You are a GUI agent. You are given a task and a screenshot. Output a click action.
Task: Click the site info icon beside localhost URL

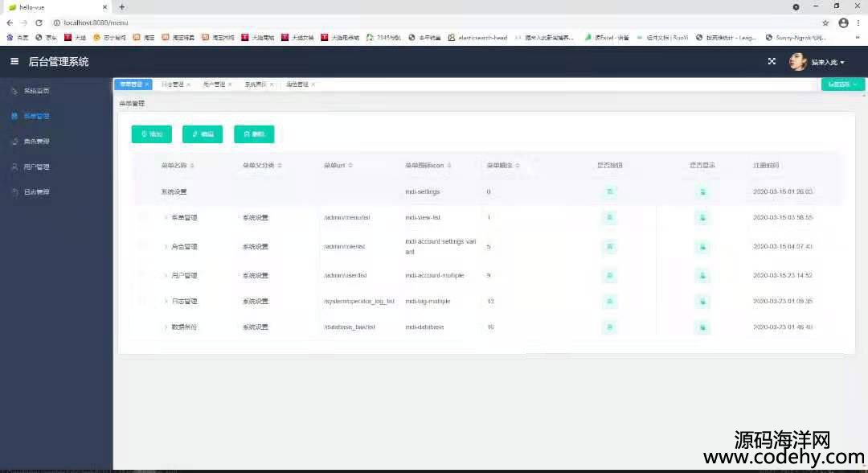[56, 23]
